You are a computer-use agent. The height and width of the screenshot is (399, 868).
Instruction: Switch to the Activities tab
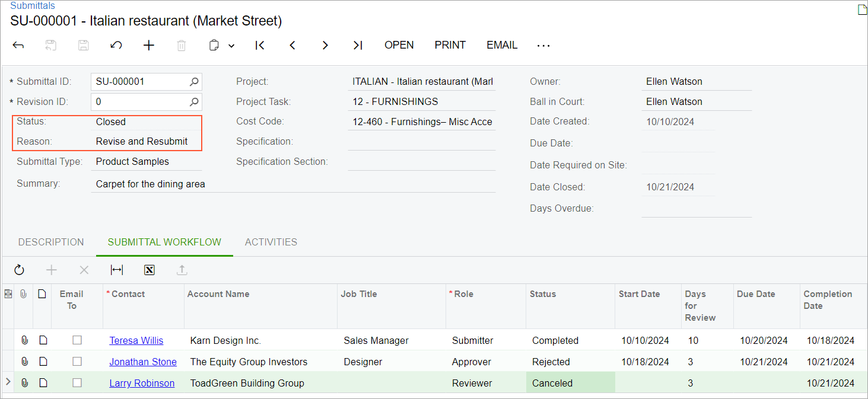271,242
